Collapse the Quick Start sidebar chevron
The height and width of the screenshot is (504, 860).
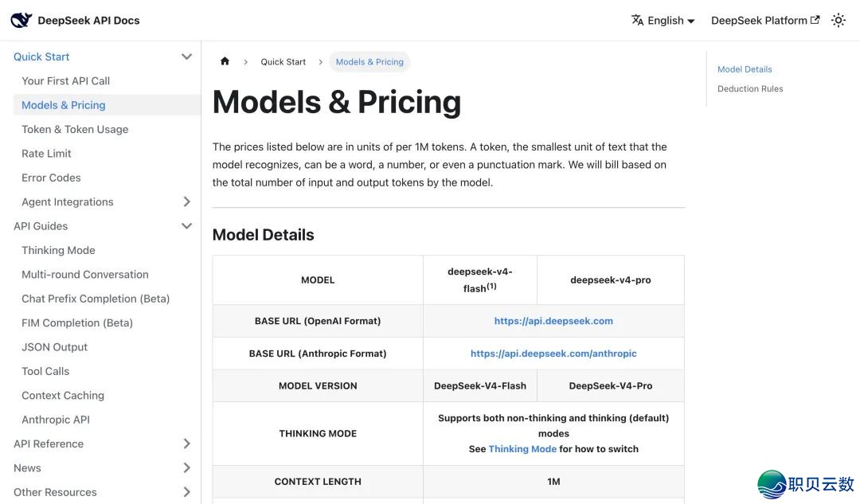[x=186, y=57]
